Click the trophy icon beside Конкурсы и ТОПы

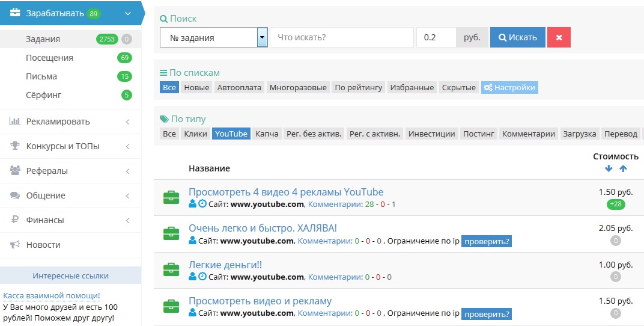tap(15, 146)
